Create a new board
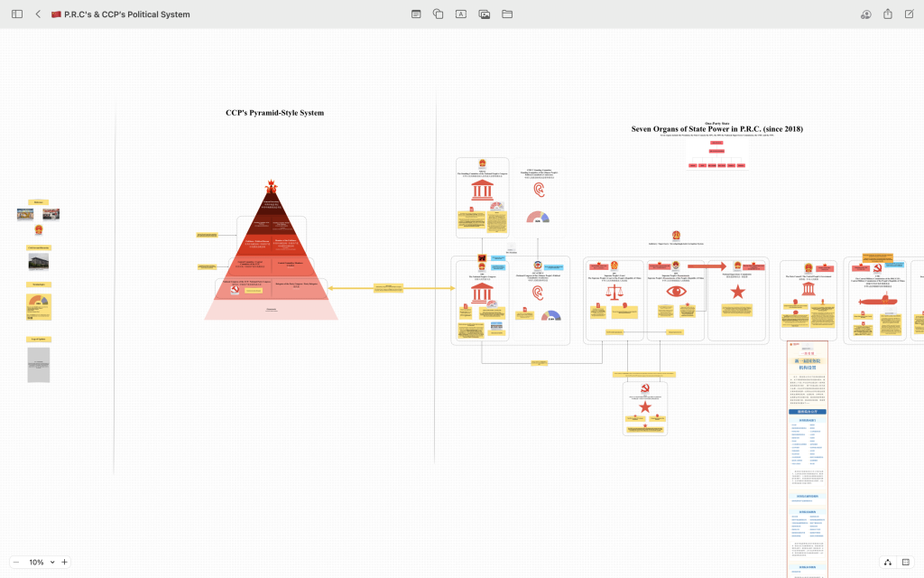This screenshot has height=578, width=924. (x=910, y=14)
